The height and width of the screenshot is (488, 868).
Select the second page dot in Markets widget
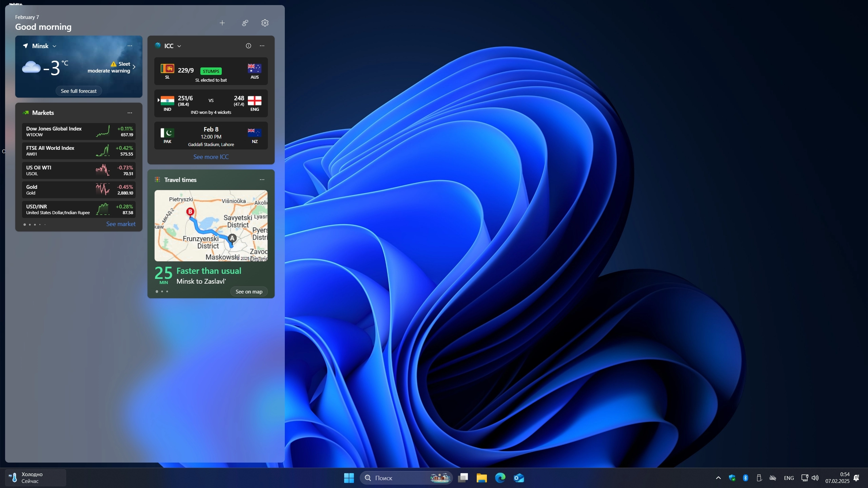click(30, 224)
